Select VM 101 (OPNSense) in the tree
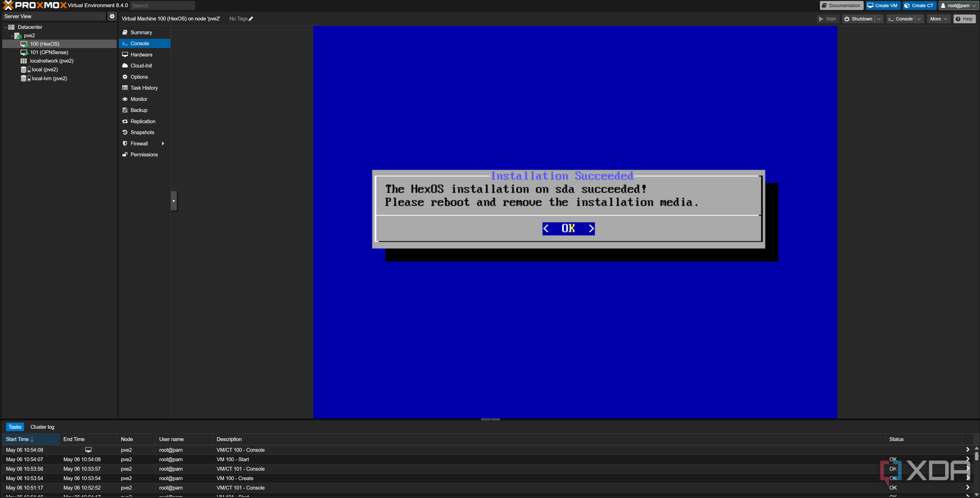 59,52
